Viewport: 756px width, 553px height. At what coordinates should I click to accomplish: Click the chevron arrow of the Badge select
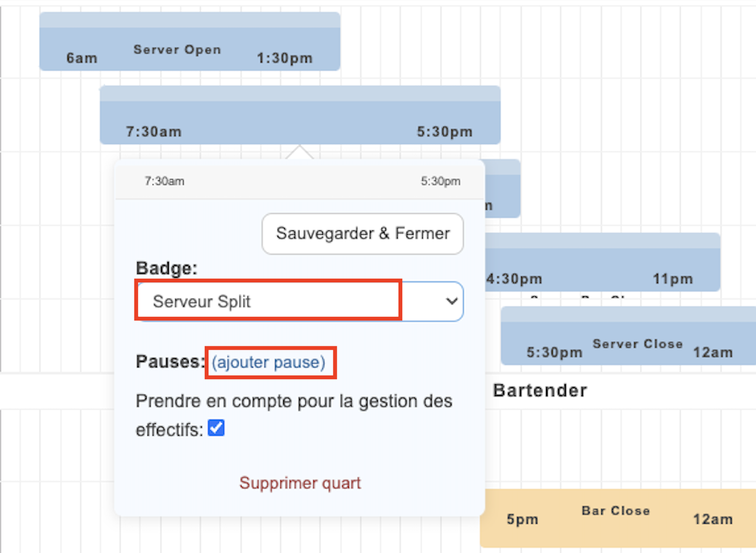[x=452, y=301]
